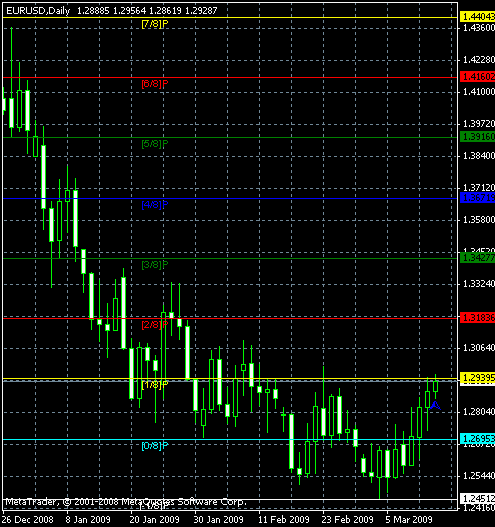Click the blue arrow marker near last candle
The height and width of the screenshot is (527, 495).
pyautogui.click(x=435, y=406)
